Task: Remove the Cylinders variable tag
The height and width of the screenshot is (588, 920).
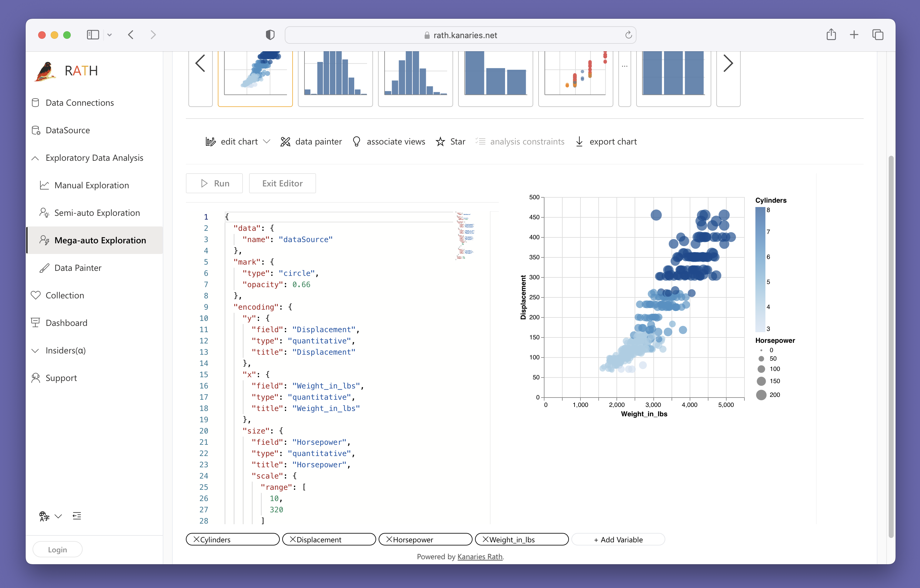Action: [x=197, y=539]
